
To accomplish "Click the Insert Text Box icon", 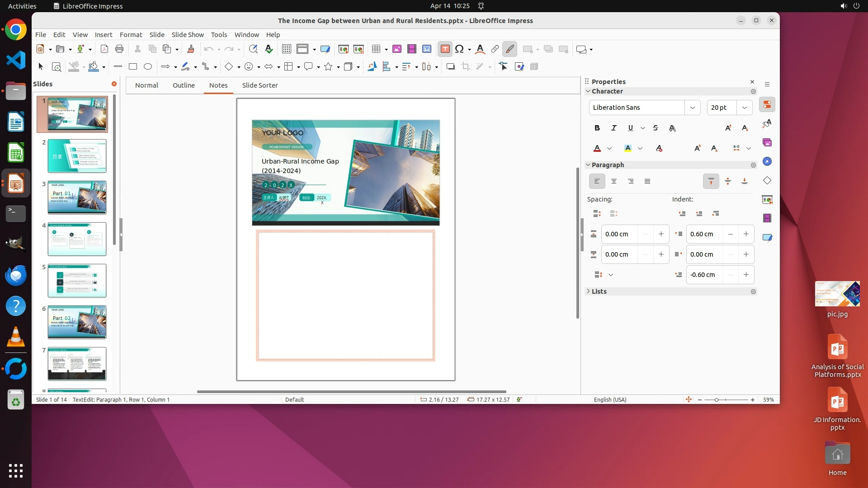I will [445, 49].
